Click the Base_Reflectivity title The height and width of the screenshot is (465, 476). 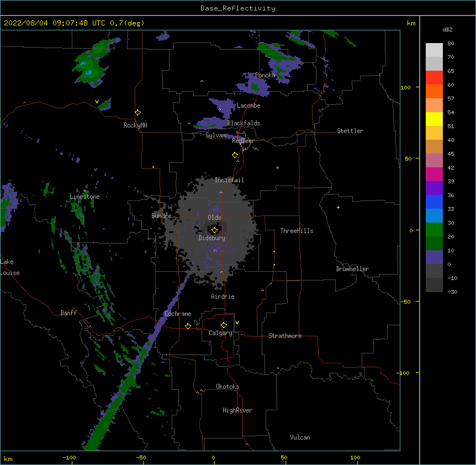point(238,8)
